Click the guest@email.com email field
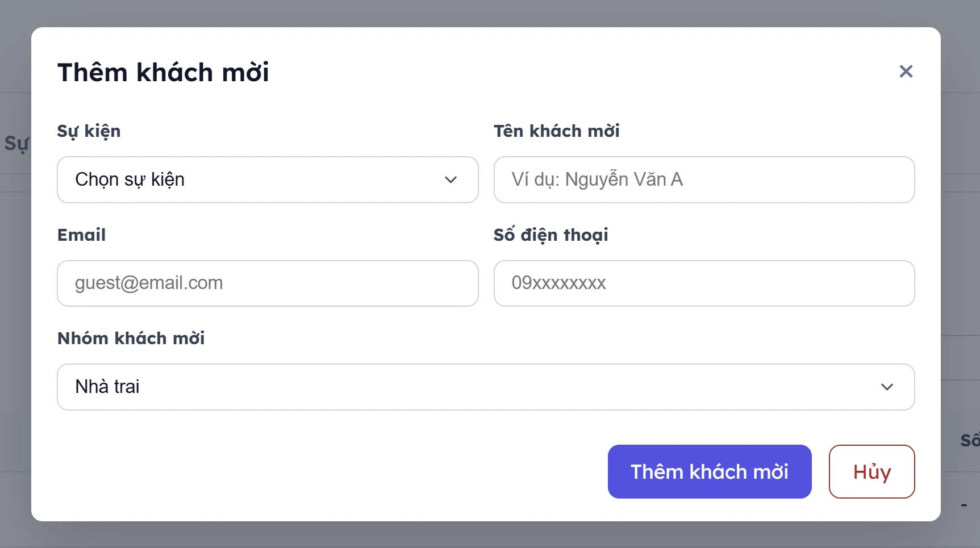 [x=268, y=283]
